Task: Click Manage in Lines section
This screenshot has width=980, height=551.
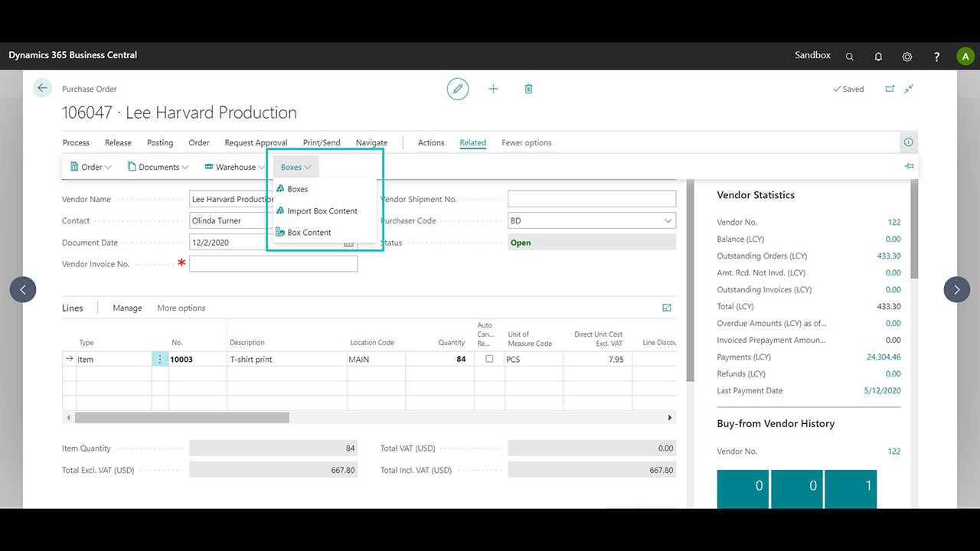Action: click(x=127, y=308)
